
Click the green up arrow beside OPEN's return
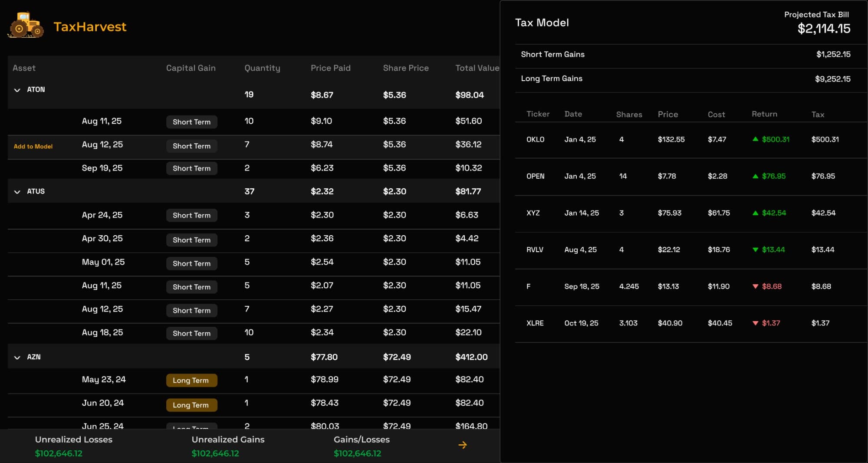[756, 176]
